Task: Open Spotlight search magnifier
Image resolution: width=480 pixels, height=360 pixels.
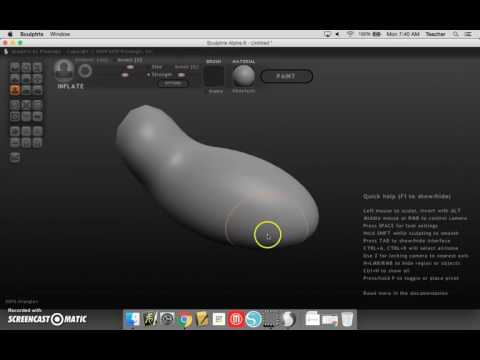Action: tap(456, 34)
